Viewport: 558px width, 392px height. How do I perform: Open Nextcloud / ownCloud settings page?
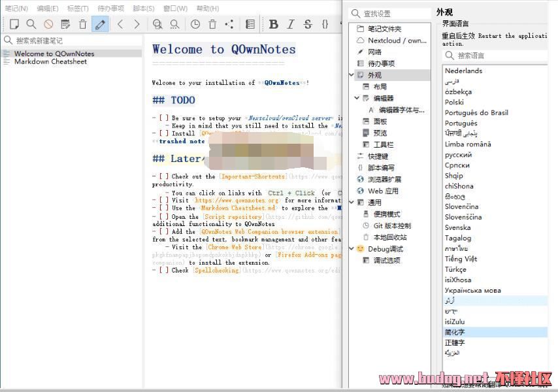click(397, 41)
